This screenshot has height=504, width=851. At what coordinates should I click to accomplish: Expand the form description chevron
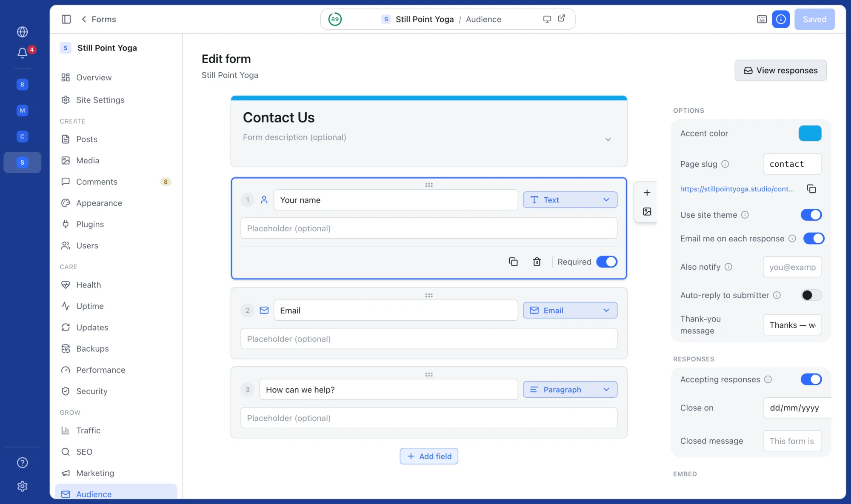click(608, 140)
